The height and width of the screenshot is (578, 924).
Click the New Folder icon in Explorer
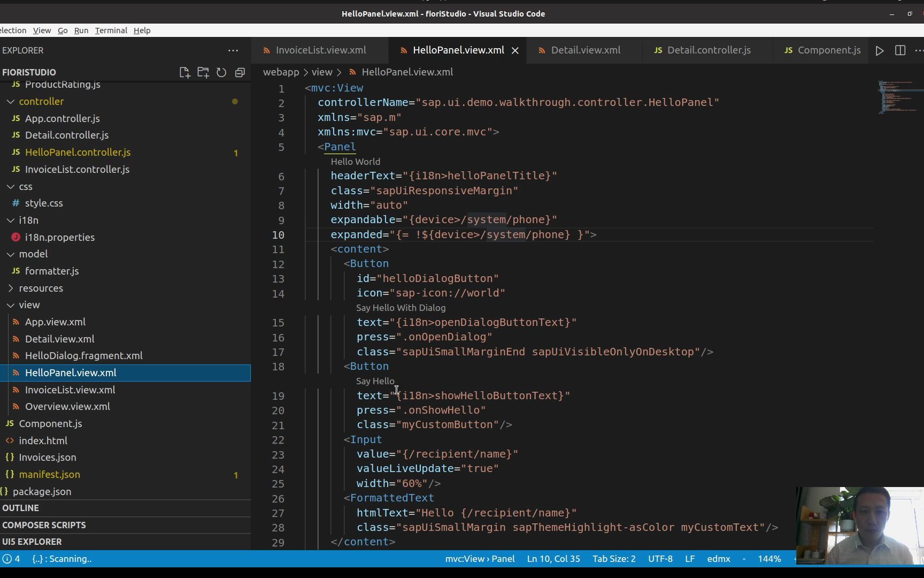(x=203, y=72)
